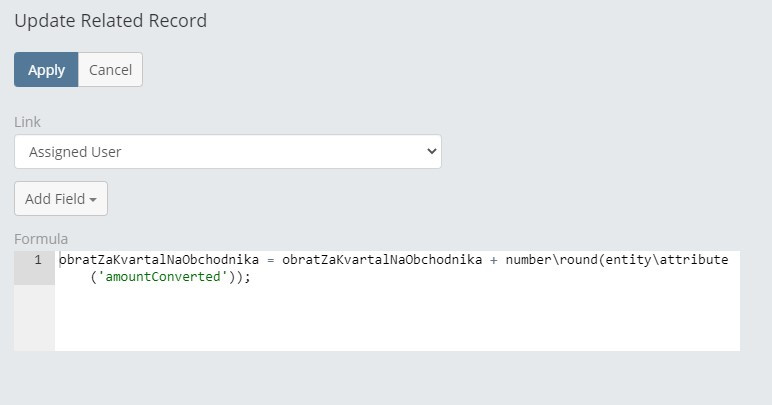Image resolution: width=772 pixels, height=405 pixels.
Task: Click the number\round function in formula
Action: tap(542, 260)
